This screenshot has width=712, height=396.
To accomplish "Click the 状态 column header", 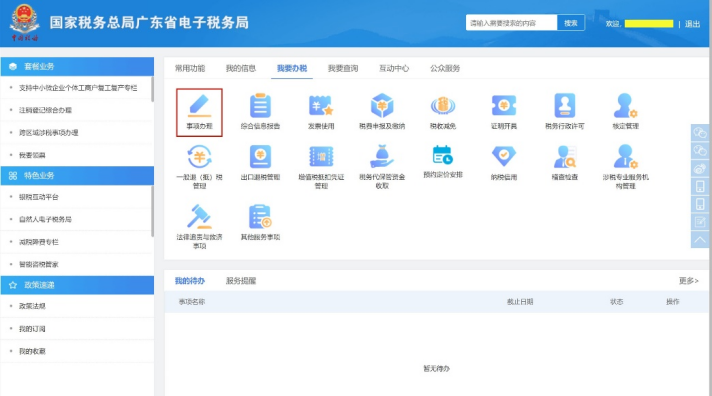I will (x=616, y=302).
